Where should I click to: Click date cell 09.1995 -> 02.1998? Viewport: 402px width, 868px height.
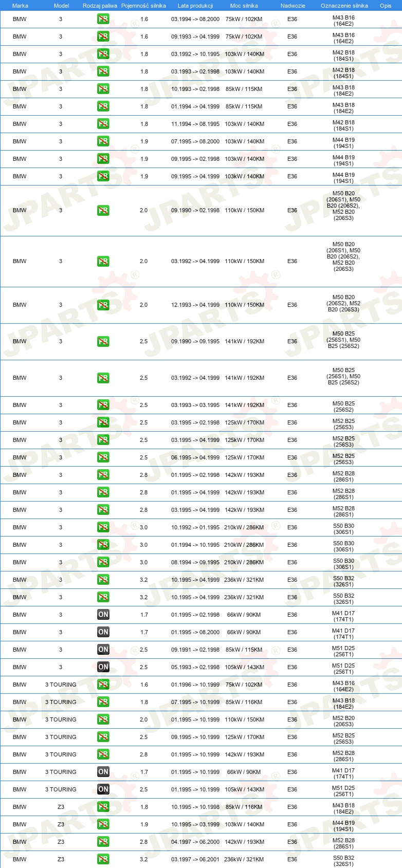pyautogui.click(x=195, y=159)
